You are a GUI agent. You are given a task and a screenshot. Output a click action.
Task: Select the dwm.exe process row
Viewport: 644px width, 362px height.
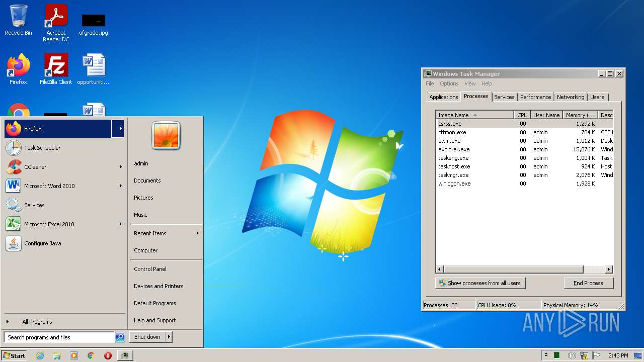click(524, 141)
